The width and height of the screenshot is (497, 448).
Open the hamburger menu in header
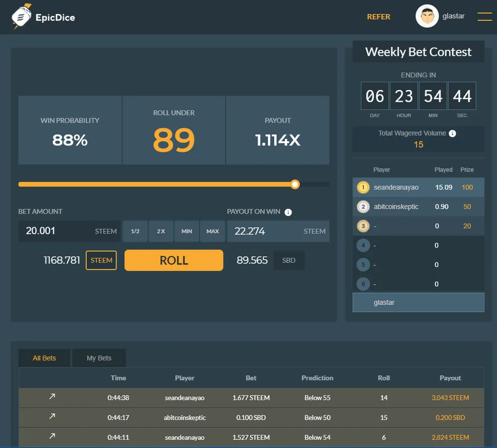[485, 17]
